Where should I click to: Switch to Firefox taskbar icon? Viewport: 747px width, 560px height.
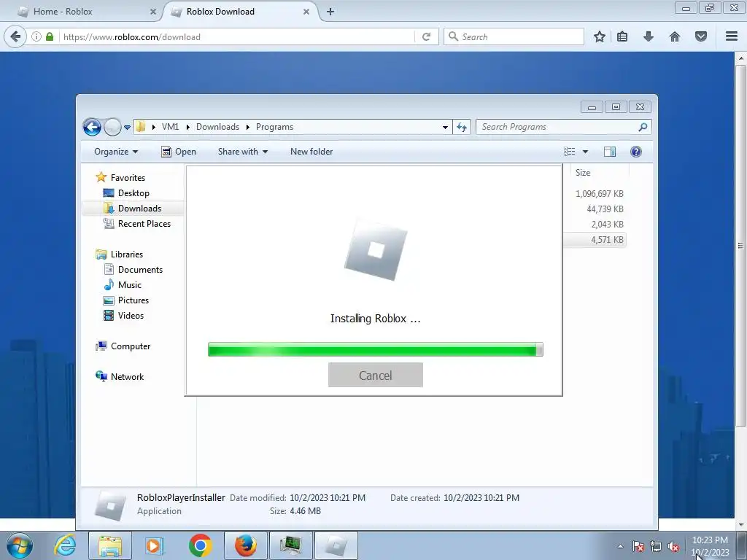[x=246, y=545]
